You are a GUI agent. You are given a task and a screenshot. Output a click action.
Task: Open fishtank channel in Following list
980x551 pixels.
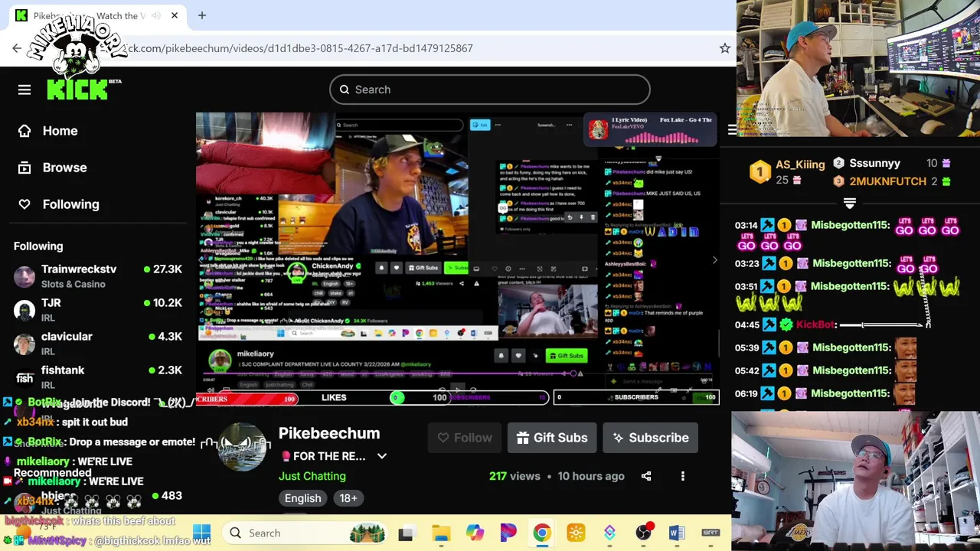98,376
